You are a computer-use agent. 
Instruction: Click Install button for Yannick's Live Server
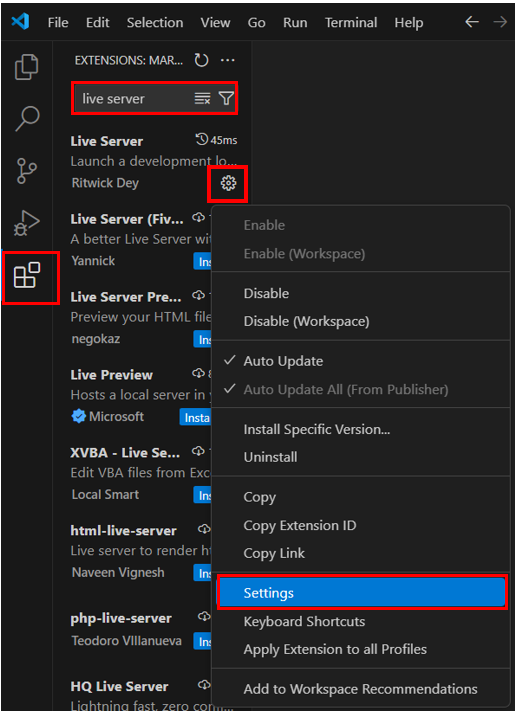203,261
